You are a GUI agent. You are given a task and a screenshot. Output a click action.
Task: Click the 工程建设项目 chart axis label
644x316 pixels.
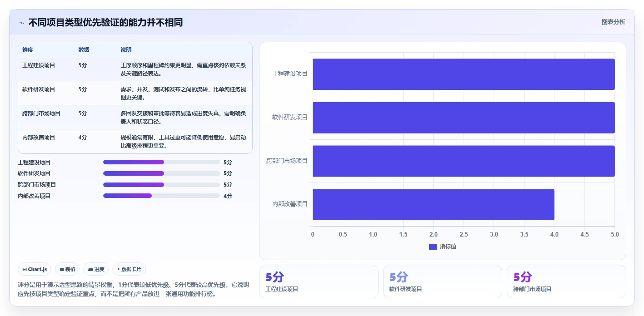pos(290,74)
